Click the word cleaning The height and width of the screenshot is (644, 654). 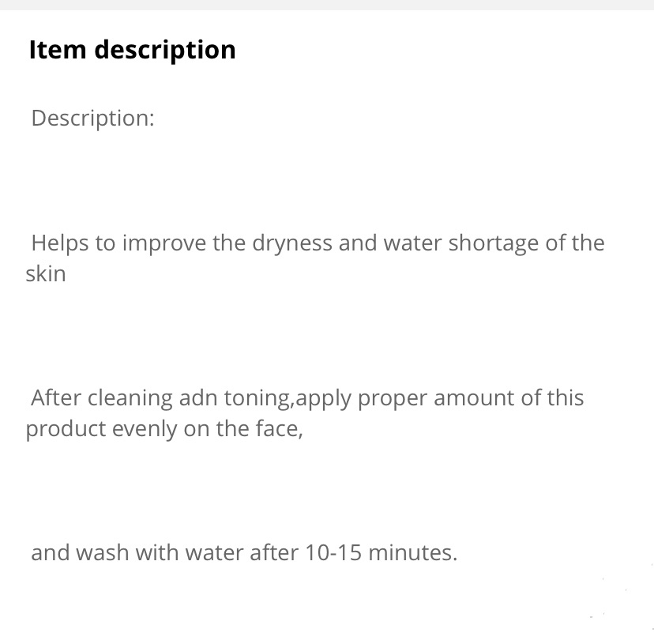[130, 398]
